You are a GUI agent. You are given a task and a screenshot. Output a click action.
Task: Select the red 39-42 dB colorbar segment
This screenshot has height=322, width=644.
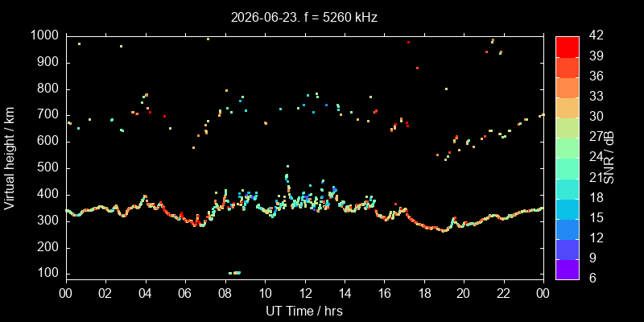[568, 47]
